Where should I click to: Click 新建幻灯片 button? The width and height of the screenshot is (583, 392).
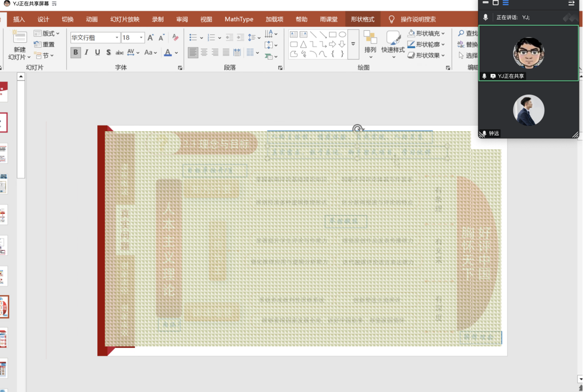19,45
